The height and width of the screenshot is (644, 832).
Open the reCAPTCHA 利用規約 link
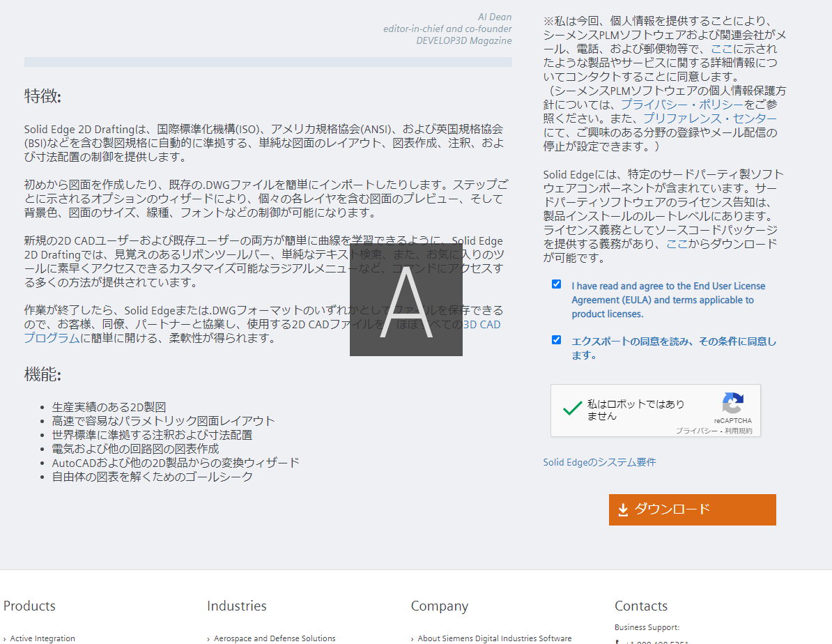pos(739,431)
